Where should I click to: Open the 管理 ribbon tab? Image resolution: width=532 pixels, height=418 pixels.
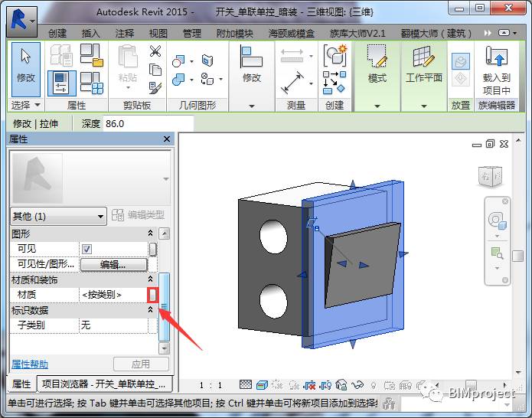tap(191, 33)
